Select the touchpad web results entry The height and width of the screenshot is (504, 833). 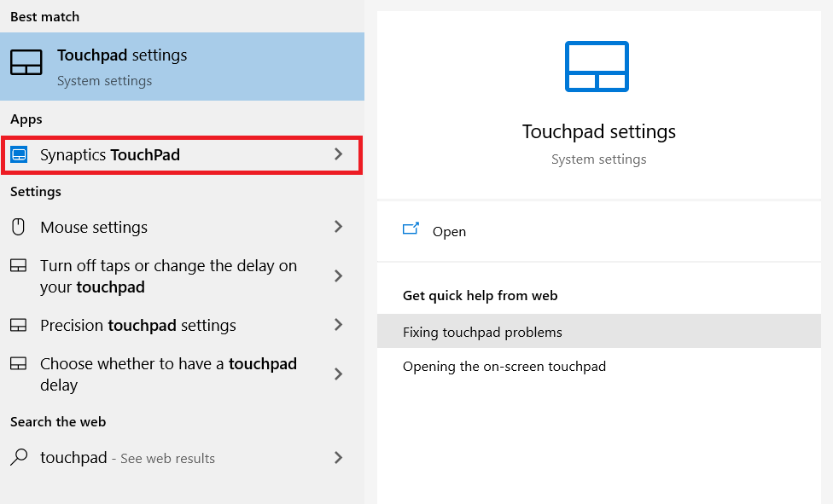pyautogui.click(x=128, y=458)
